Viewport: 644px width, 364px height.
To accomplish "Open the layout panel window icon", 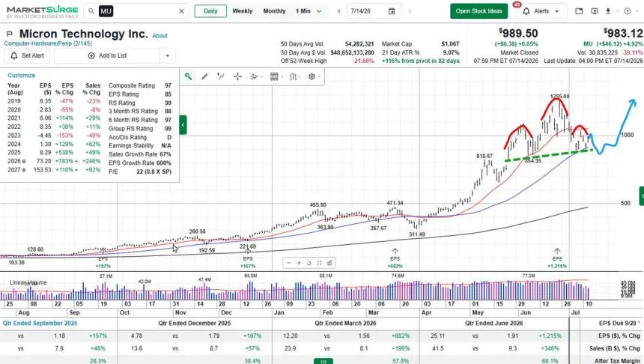I will pyautogui.click(x=579, y=11).
